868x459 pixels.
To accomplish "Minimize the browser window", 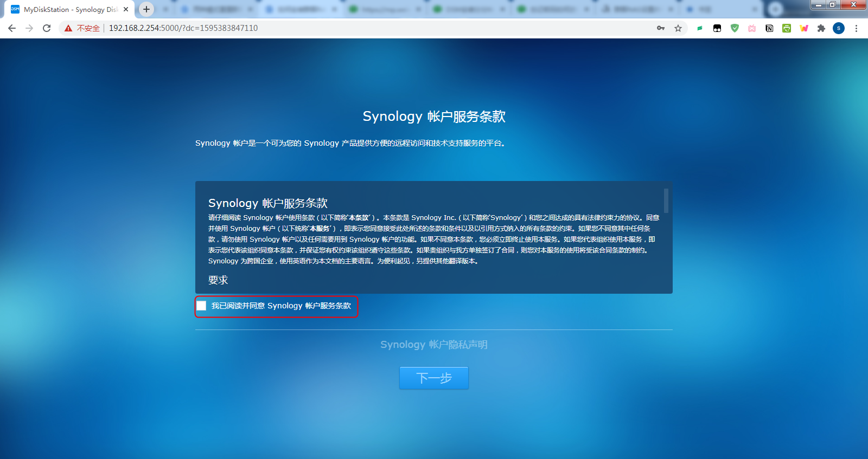I will [819, 5].
